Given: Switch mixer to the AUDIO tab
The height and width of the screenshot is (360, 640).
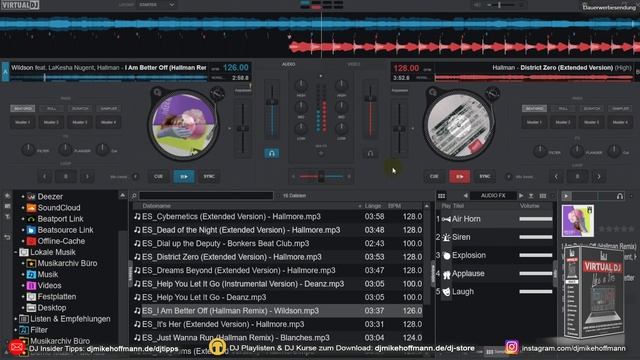Looking at the screenshot, I should coord(289,64).
